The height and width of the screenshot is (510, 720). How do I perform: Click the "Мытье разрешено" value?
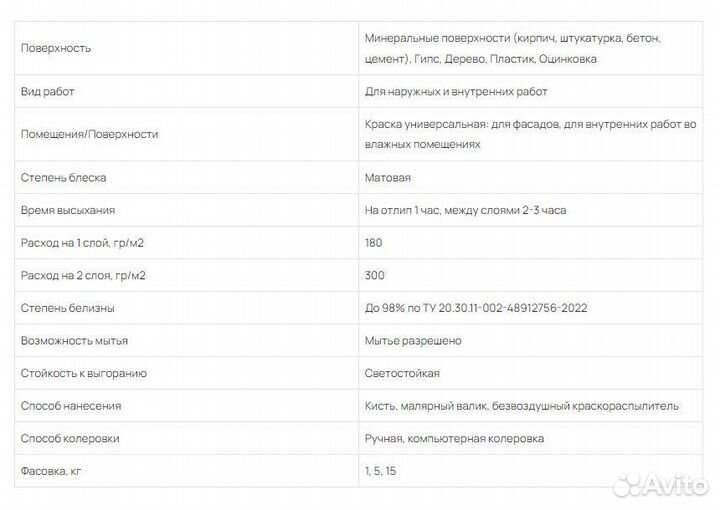pos(413,340)
